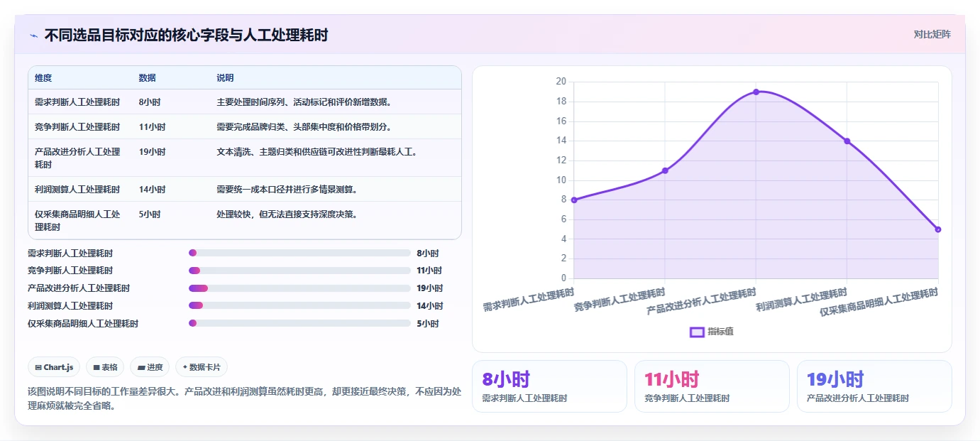Click the page title 不同选品目标对应的核心字段与人工处理耗时

(186, 36)
